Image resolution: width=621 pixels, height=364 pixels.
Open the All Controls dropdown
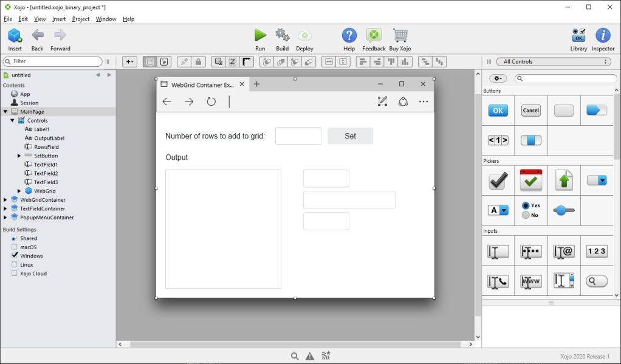[x=553, y=61]
